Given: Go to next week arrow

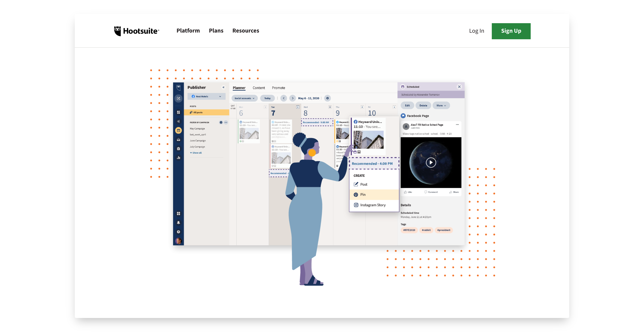Looking at the screenshot, I should tap(293, 98).
